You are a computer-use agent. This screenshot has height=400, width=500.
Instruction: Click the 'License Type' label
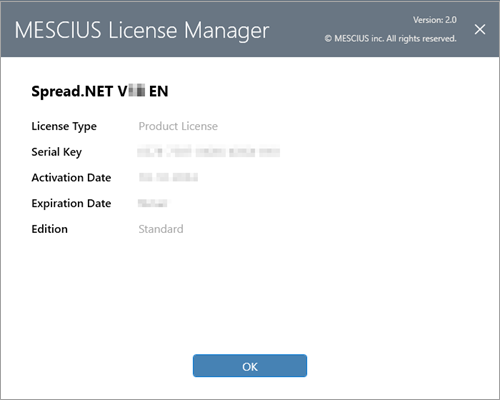click(64, 126)
